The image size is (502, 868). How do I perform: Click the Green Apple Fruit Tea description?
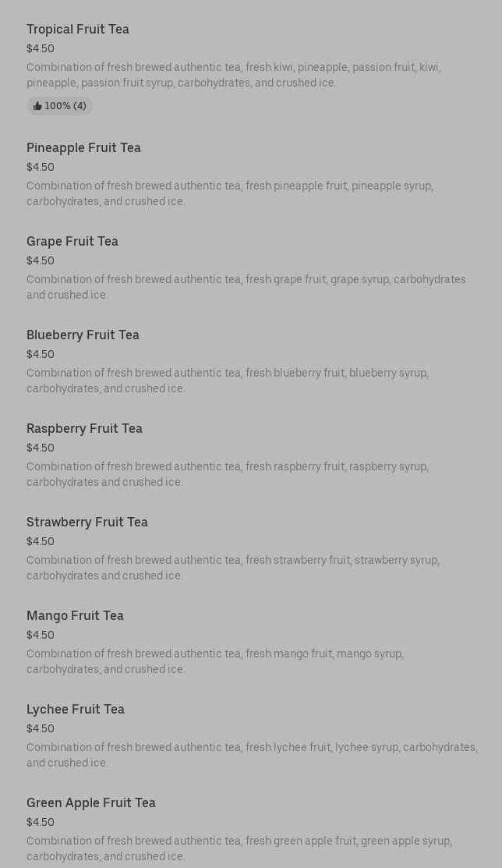pos(239,849)
